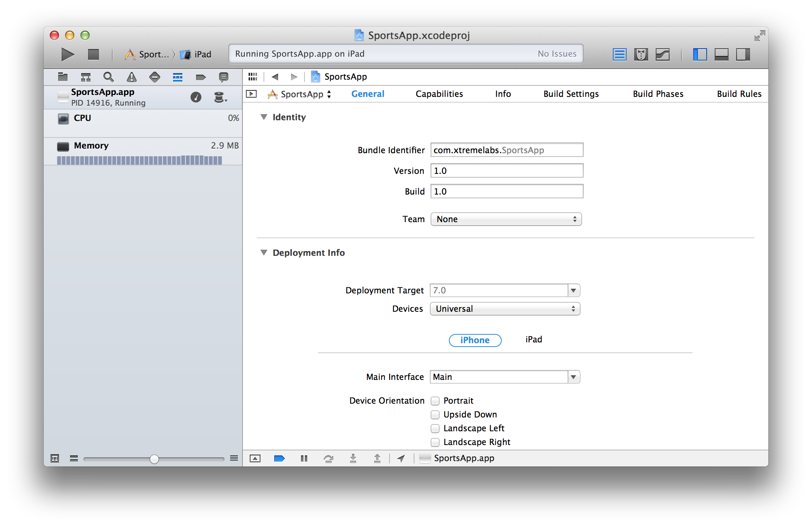Toggle the Debug area visibility

[x=721, y=54]
